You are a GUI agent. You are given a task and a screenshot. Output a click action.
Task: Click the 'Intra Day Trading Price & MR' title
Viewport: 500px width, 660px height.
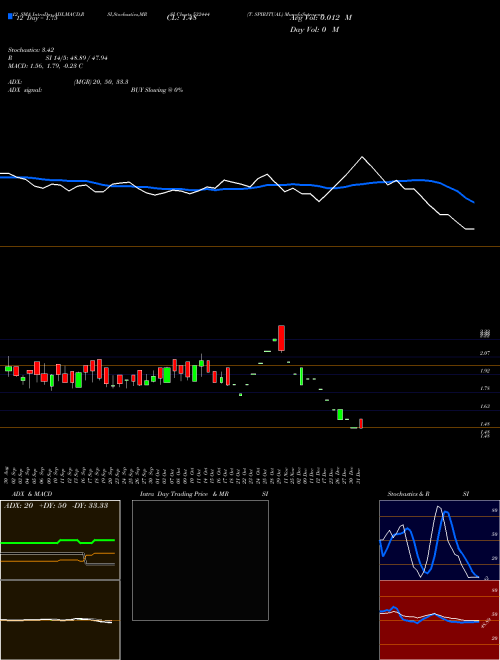184,494
